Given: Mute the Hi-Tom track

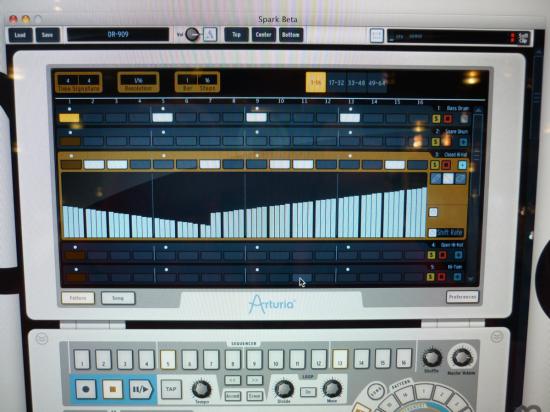Looking at the screenshot, I should (x=442, y=277).
